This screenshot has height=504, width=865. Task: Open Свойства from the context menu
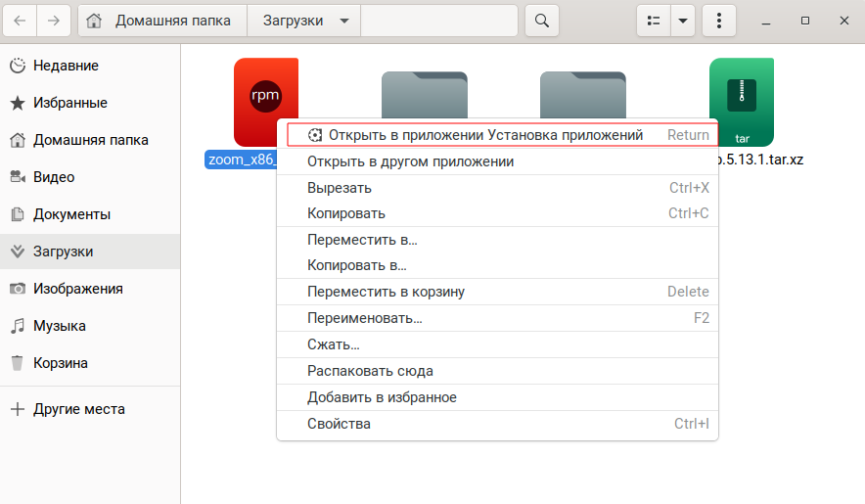click(x=339, y=424)
